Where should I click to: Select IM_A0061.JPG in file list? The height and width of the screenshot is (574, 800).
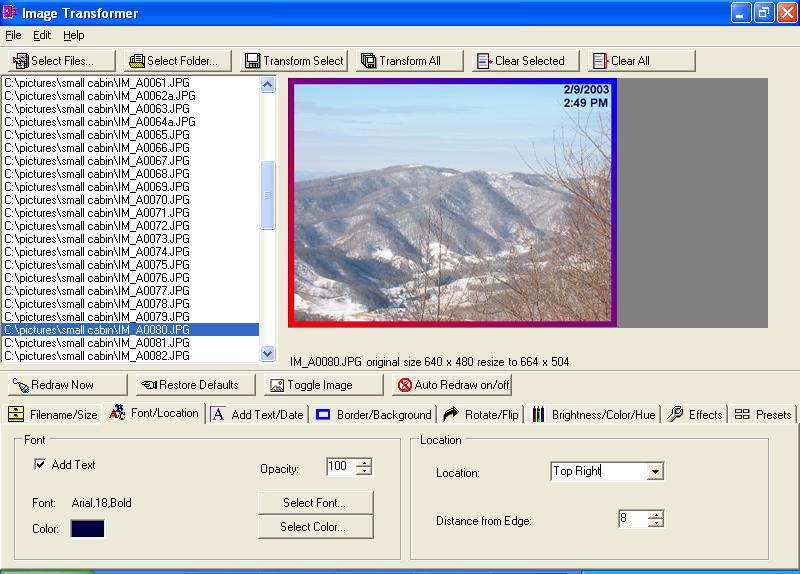[131, 83]
